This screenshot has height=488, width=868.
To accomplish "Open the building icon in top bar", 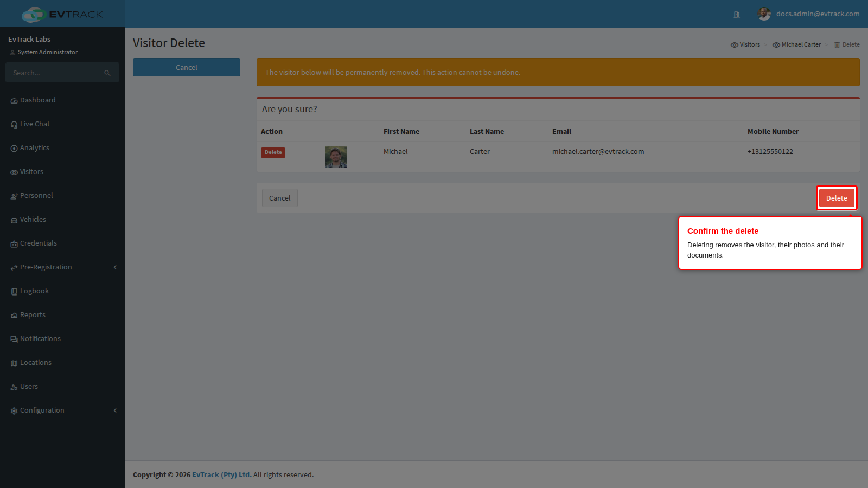I will click(x=737, y=15).
